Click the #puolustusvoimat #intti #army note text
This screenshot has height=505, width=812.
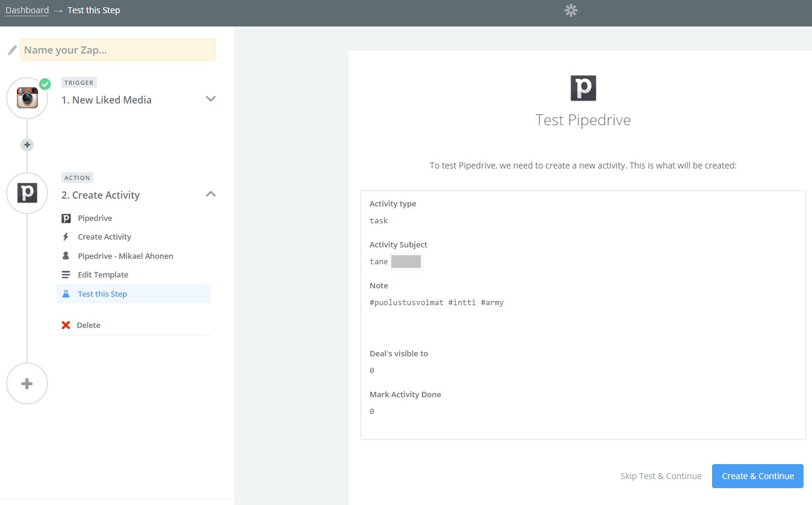pos(436,303)
